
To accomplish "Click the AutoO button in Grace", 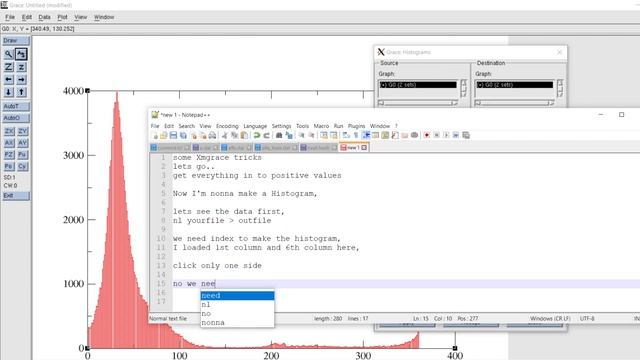I will pyautogui.click(x=16, y=118).
